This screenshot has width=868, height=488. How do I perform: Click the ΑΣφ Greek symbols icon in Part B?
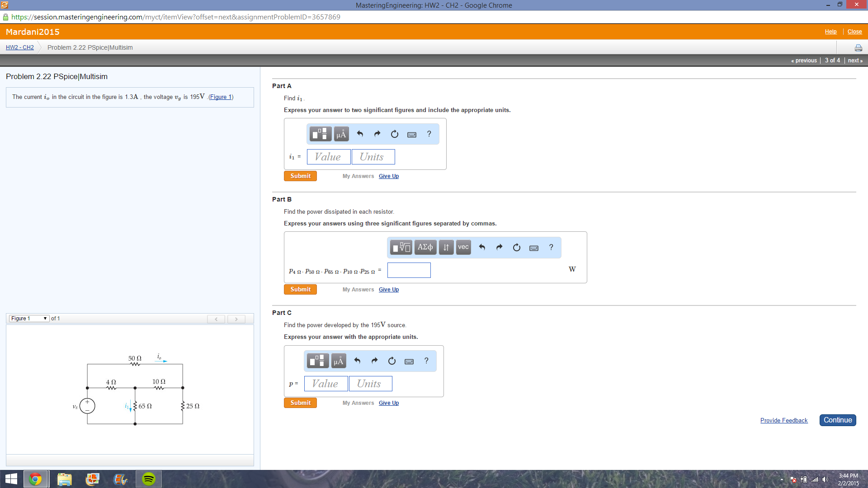pyautogui.click(x=425, y=247)
